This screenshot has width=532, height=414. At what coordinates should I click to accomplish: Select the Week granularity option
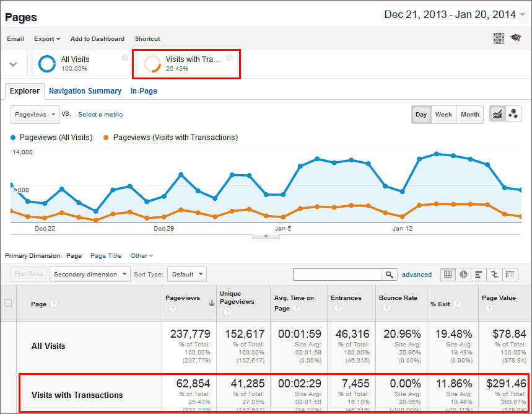click(x=443, y=115)
